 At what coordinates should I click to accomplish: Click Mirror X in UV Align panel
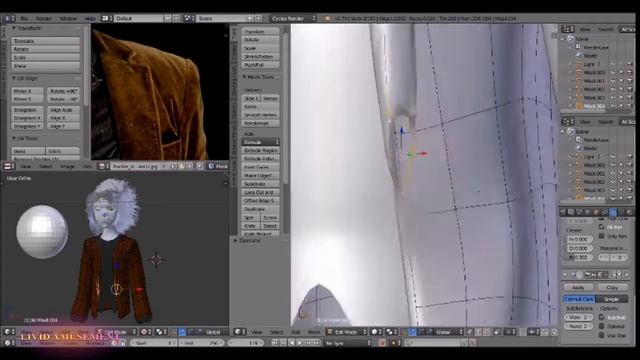tap(27, 91)
